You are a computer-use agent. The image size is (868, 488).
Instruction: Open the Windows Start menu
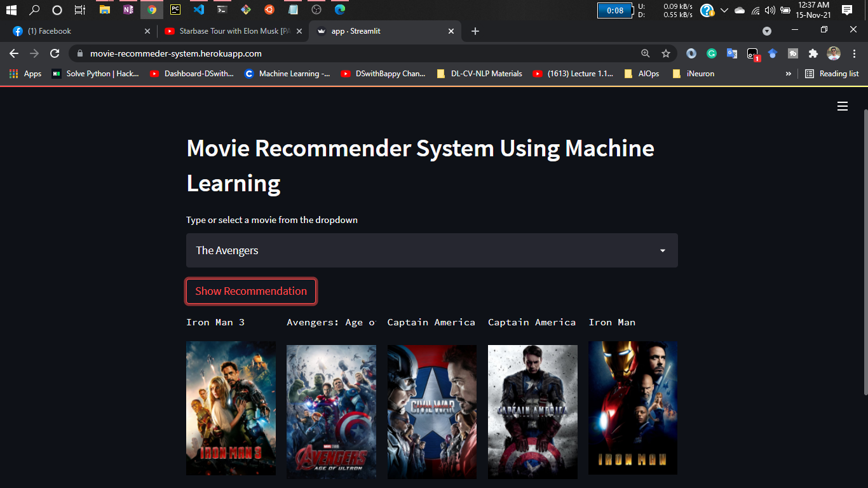click(x=11, y=10)
